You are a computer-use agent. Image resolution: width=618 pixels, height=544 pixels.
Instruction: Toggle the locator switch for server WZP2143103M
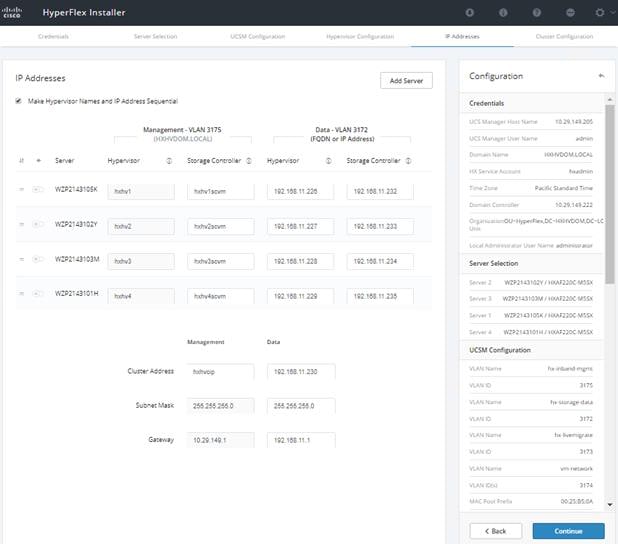38,259
